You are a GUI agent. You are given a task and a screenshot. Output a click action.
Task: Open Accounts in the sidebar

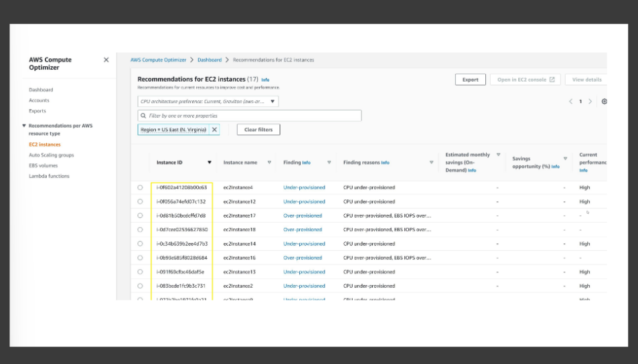tap(39, 100)
